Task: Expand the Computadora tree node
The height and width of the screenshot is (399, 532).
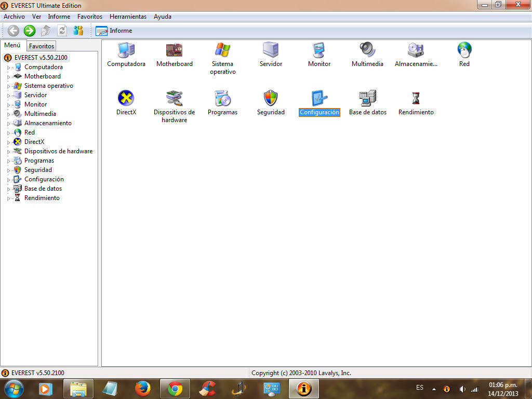Action: coord(8,67)
